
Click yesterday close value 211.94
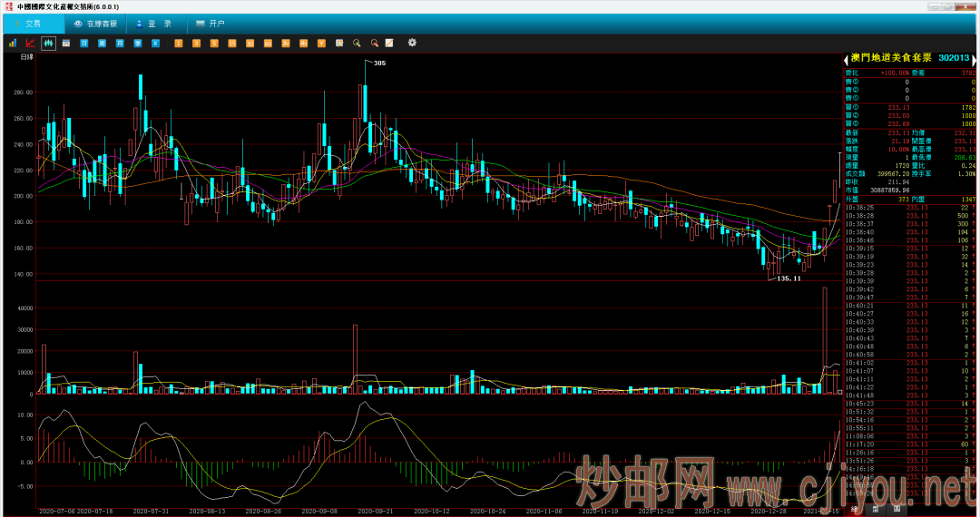pyautogui.click(x=898, y=181)
